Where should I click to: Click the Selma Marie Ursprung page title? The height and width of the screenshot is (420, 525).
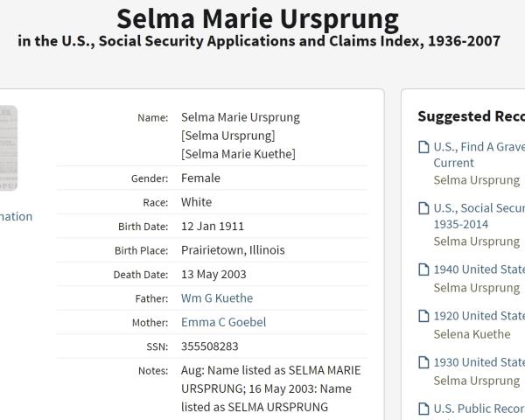pos(257,18)
